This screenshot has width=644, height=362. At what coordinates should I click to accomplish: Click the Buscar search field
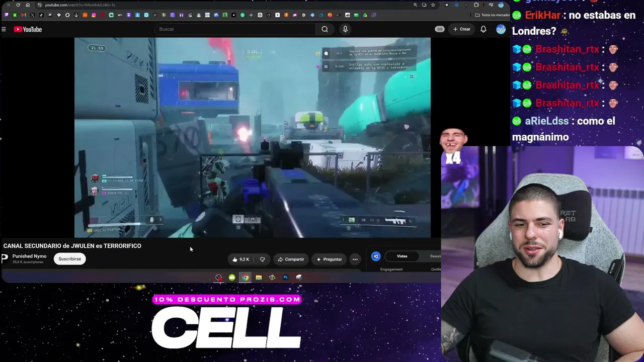pyautogui.click(x=235, y=29)
